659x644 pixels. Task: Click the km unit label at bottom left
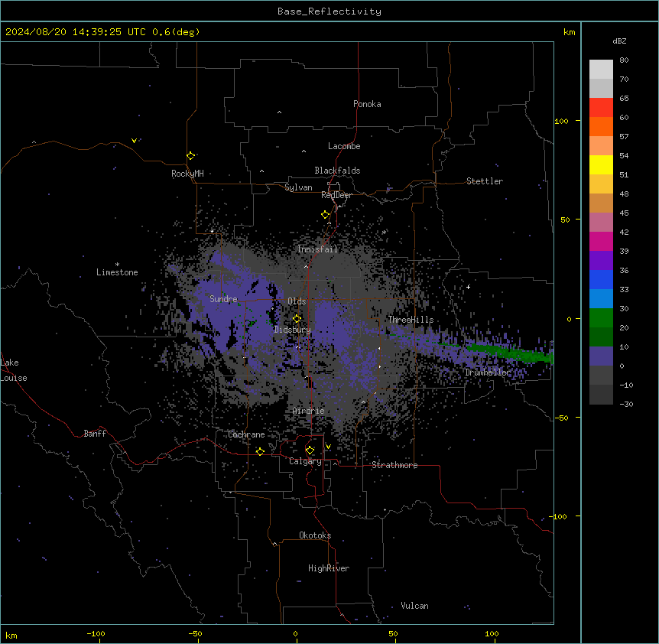coord(11,635)
